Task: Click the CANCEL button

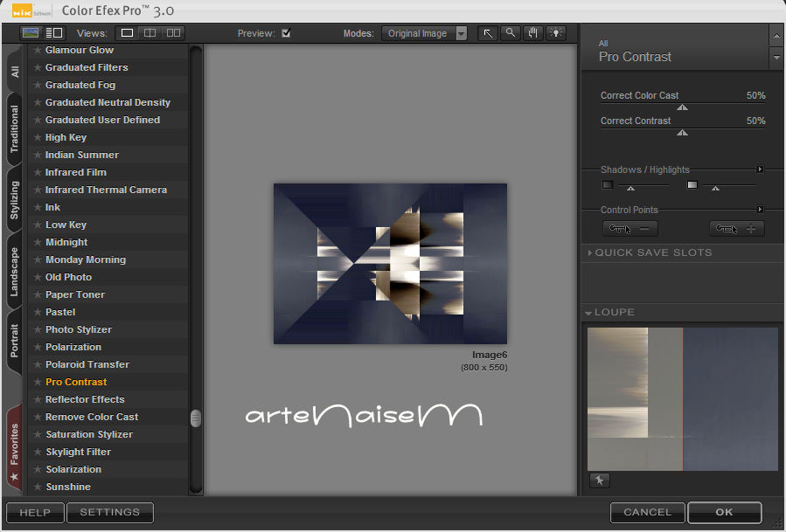Action: click(647, 513)
